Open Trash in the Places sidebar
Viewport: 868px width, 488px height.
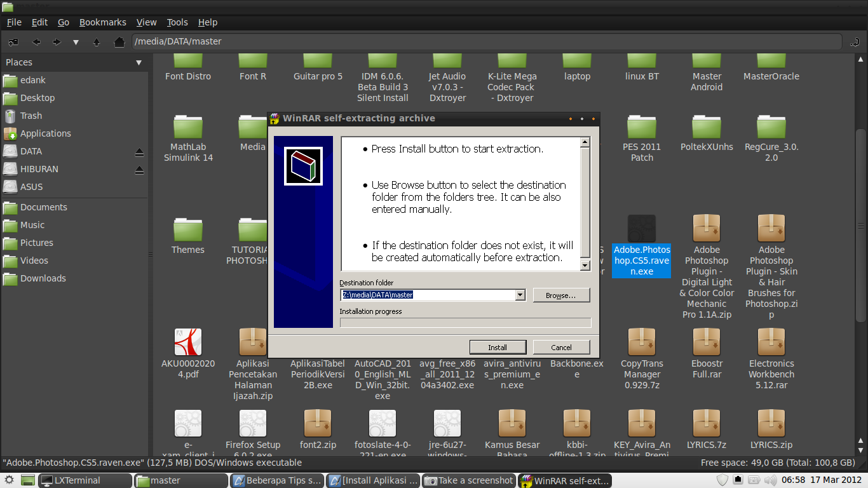tap(74, 116)
